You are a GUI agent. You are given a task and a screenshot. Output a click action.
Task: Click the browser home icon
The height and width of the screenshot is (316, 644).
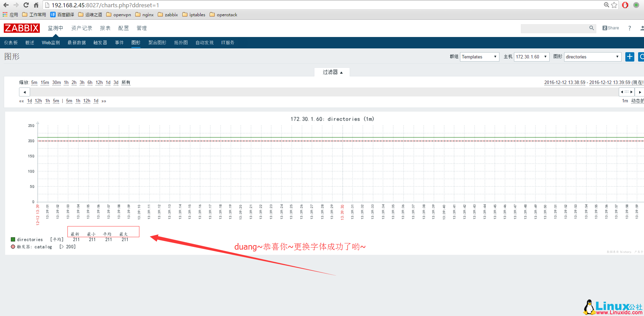pos(36,5)
